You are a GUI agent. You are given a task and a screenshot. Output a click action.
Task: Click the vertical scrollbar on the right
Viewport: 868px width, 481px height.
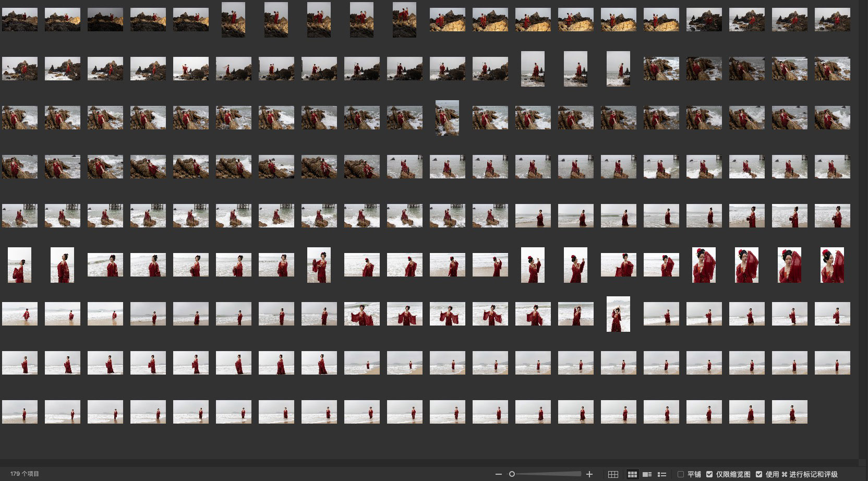pos(863,230)
